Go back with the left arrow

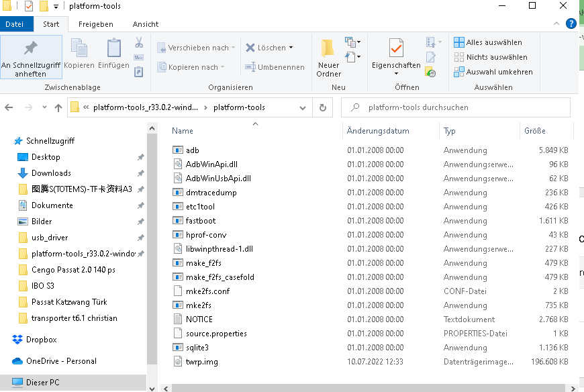[x=9, y=107]
